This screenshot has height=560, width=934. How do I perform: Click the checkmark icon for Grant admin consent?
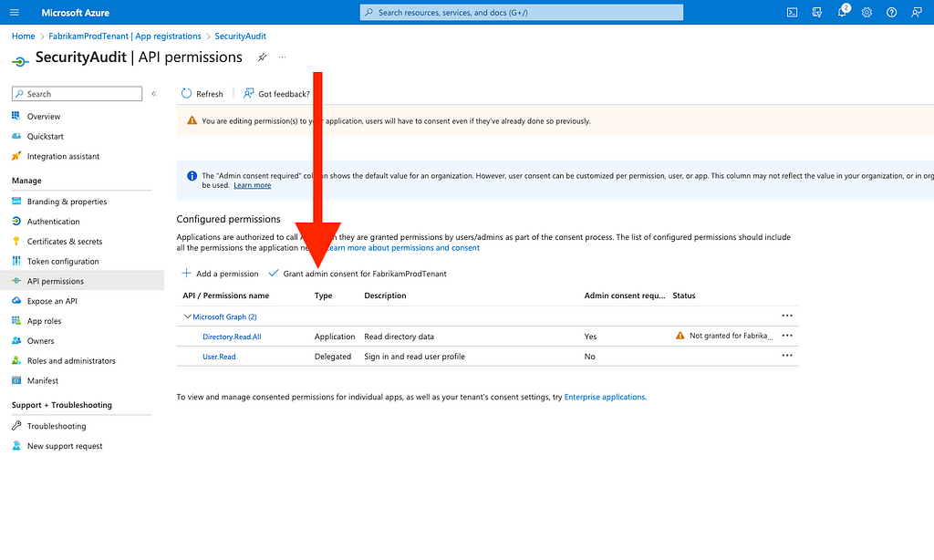(x=274, y=274)
